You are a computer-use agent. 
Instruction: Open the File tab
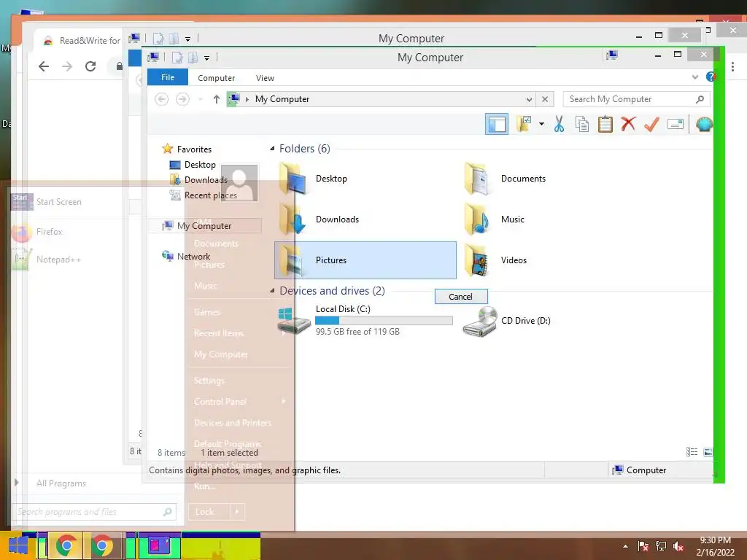pos(168,77)
